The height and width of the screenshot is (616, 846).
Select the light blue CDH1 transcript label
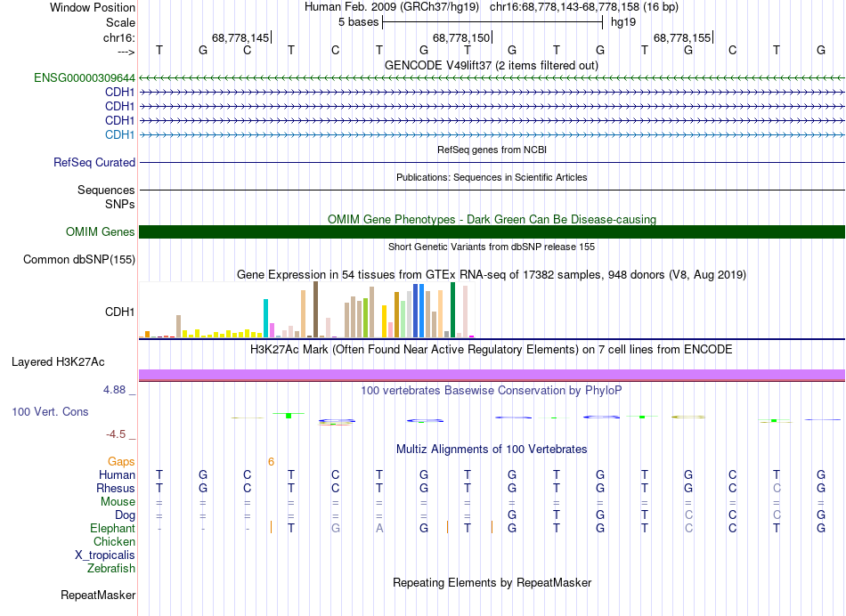pos(120,134)
